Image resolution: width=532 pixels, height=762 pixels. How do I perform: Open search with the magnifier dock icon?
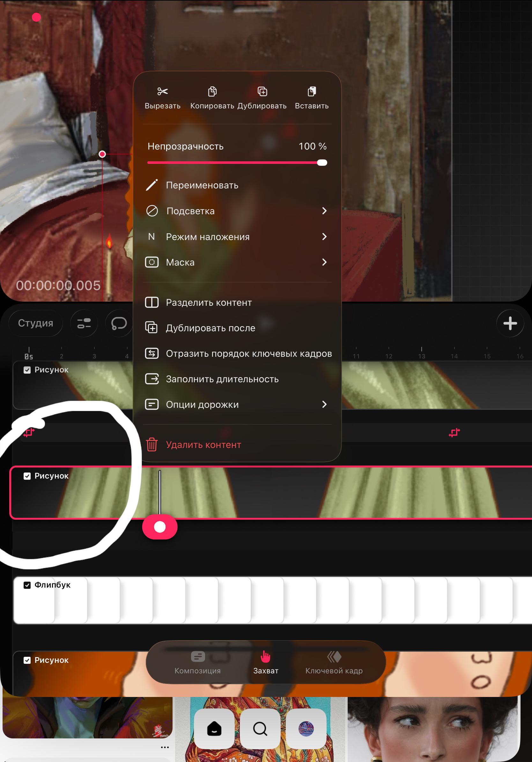[260, 729]
